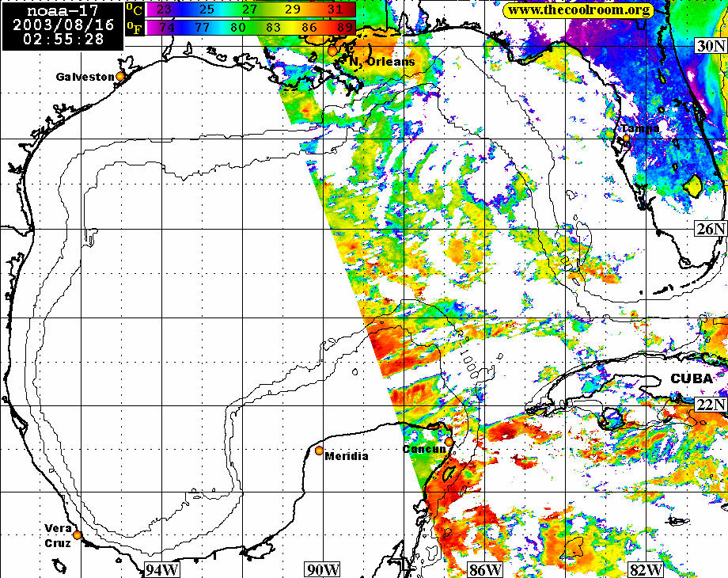This screenshot has height=578, width=728.
Task: Click the 02:55:28 timestamp text
Action: 63,39
